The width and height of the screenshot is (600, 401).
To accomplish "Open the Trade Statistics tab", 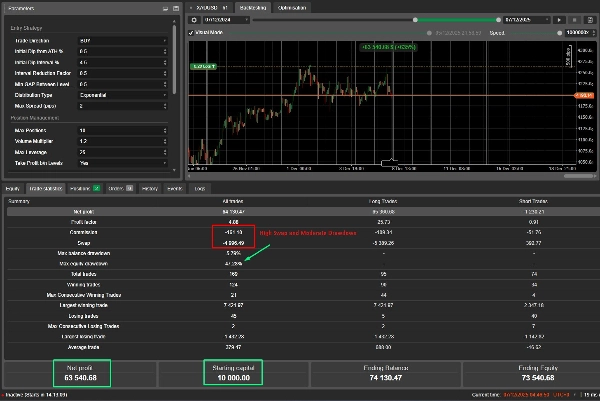I will tap(46, 189).
